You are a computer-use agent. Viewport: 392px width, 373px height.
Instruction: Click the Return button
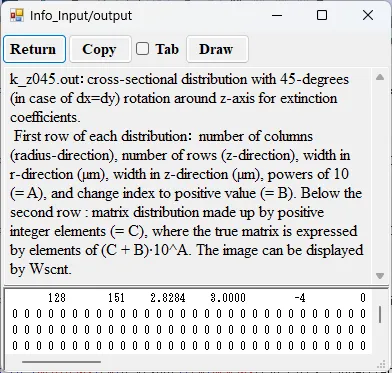pos(34,49)
